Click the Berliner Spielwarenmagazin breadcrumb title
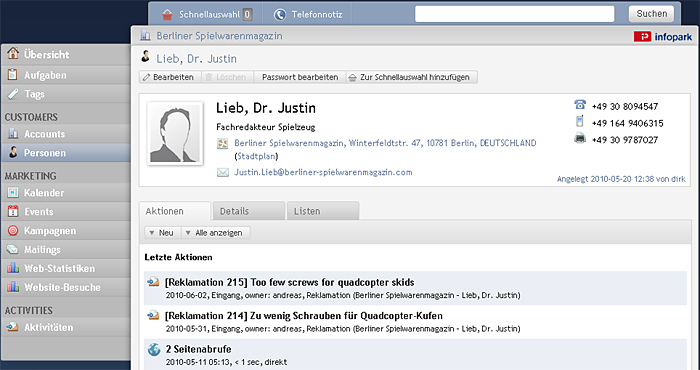 (x=219, y=36)
